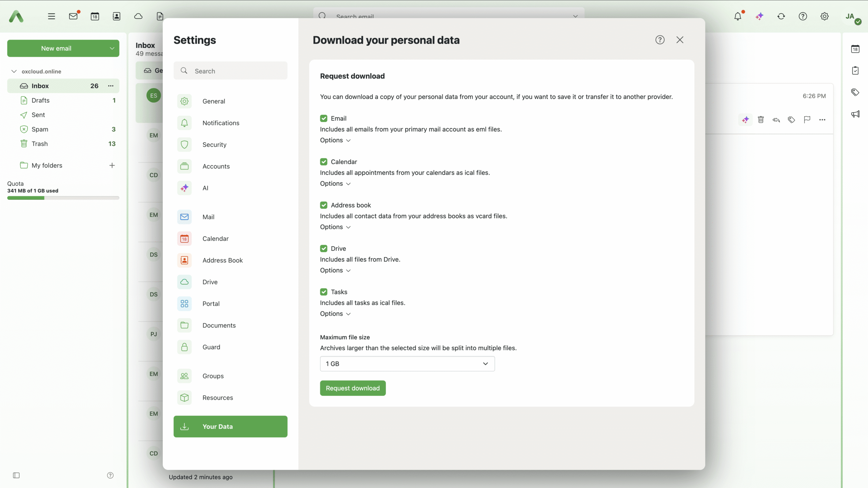
Task: Click the Request download button
Action: [353, 388]
